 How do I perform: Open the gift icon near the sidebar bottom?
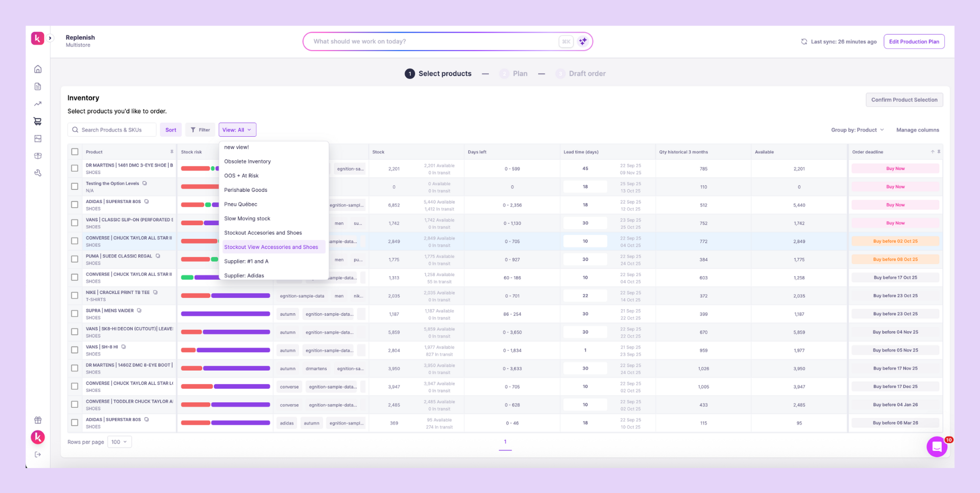(x=38, y=420)
